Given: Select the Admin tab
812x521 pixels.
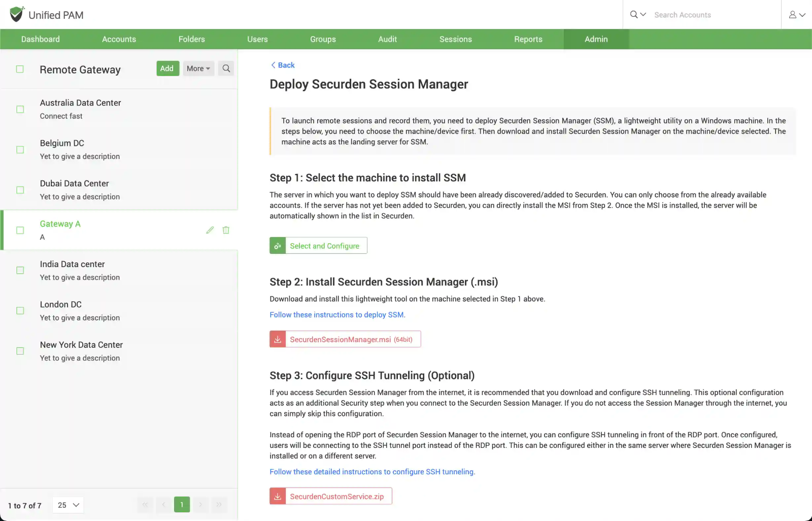Looking at the screenshot, I should click(x=596, y=39).
